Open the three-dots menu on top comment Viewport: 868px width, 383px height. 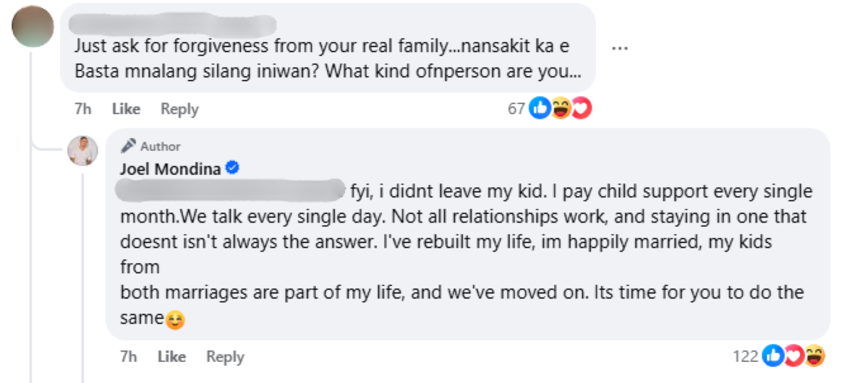(x=619, y=48)
